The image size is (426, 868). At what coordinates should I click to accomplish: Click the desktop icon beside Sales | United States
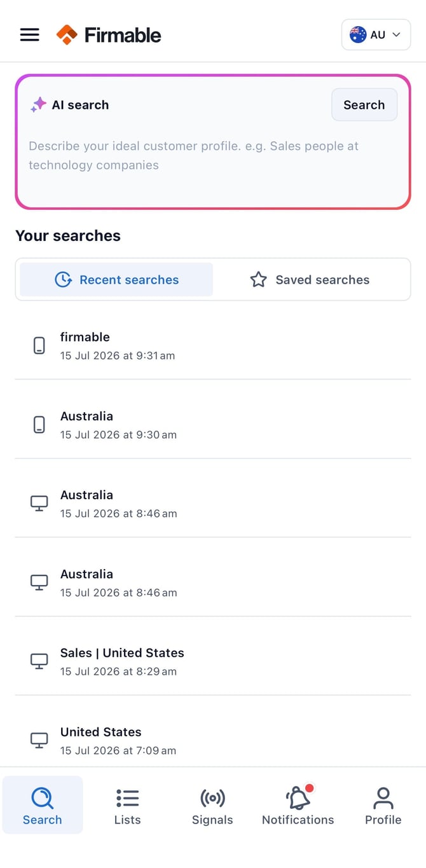(x=39, y=661)
